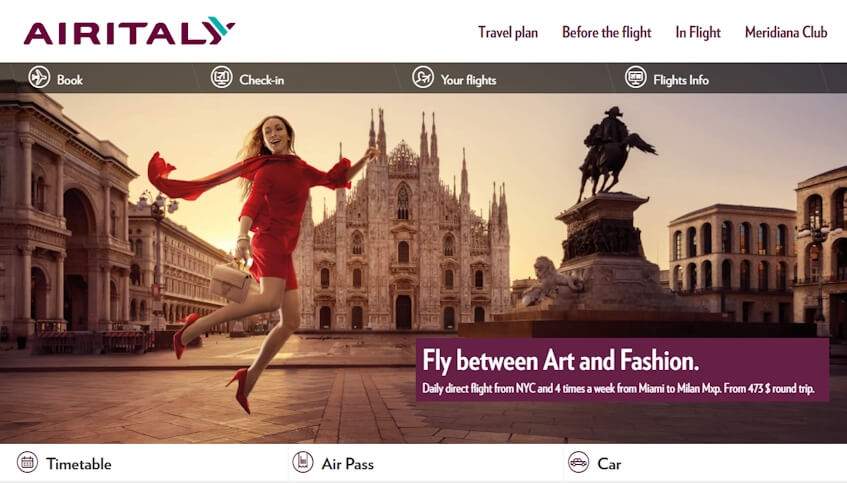Open the Timetable link
847x483 pixels.
tap(79, 464)
